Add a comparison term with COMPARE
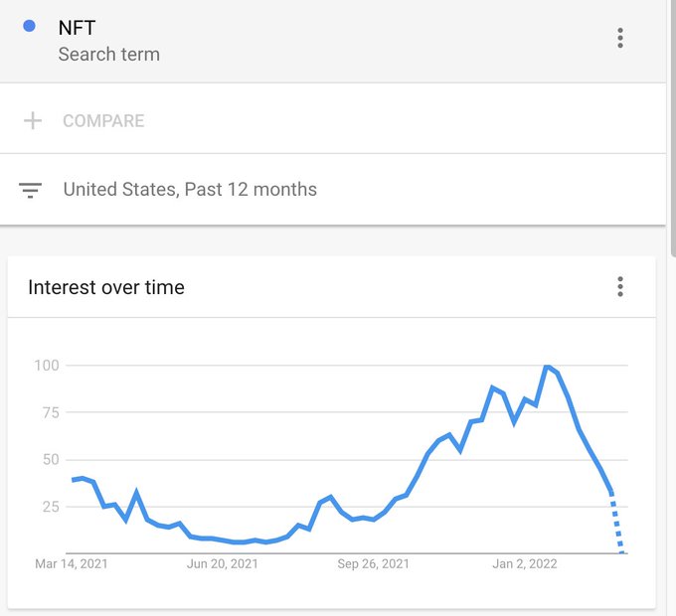The image size is (676, 616). click(103, 121)
